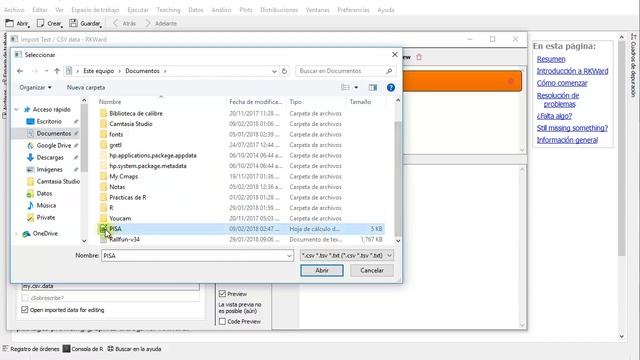Screen dimensions: 640x360
Task: Click the Escritorio icon in sidebar
Action: tap(30, 122)
